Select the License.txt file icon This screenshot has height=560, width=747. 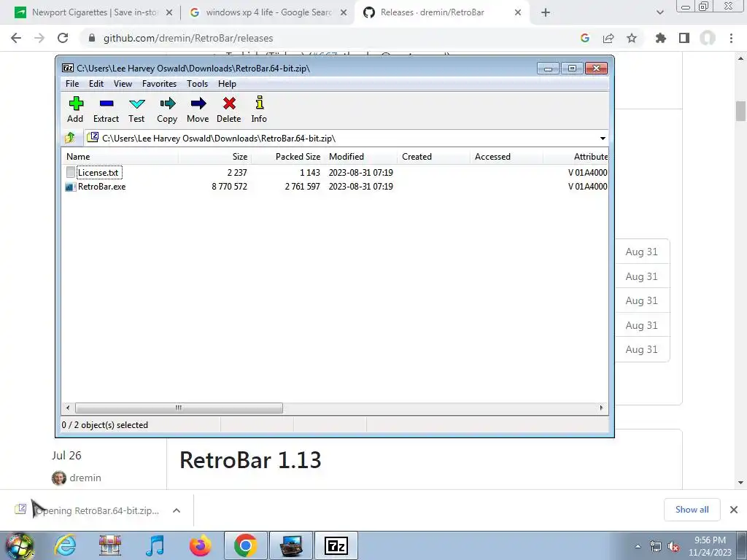[x=71, y=172]
